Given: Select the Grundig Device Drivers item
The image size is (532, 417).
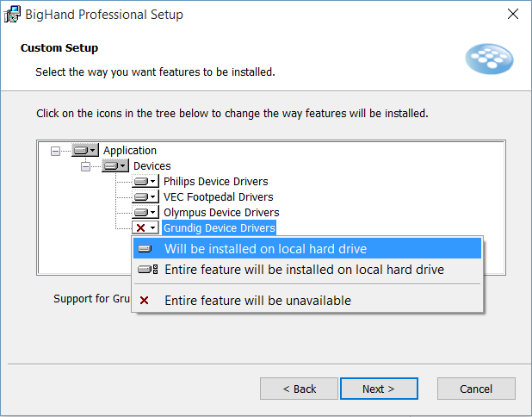Looking at the screenshot, I should [220, 228].
